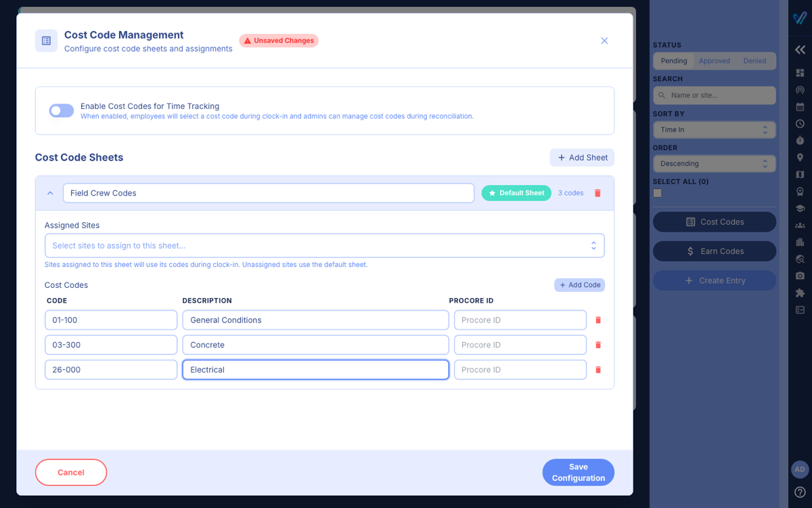The height and width of the screenshot is (508, 812).
Task: Focus the Procore ID field for Concrete
Action: click(520, 345)
